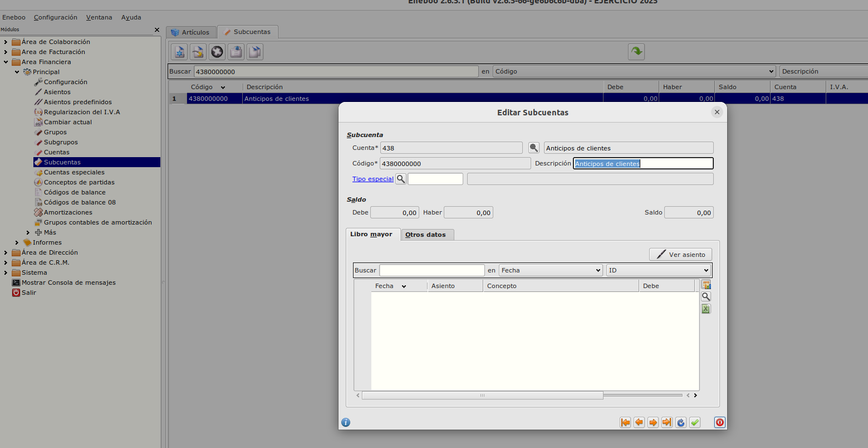Open Asientos predefinidos in sidebar

pyautogui.click(x=78, y=102)
